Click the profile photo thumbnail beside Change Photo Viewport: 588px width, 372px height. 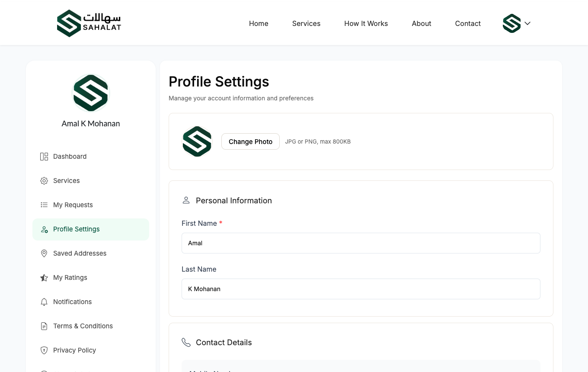point(197,141)
